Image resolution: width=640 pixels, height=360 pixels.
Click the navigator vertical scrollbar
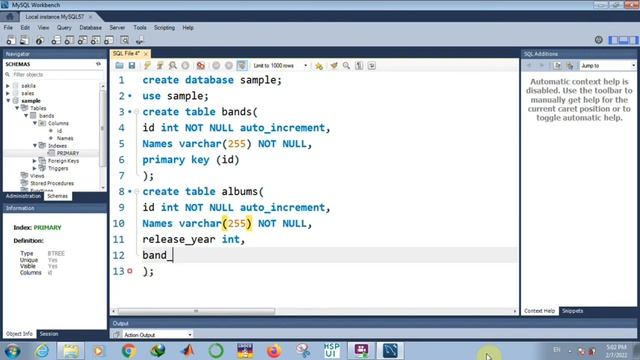coord(102,129)
